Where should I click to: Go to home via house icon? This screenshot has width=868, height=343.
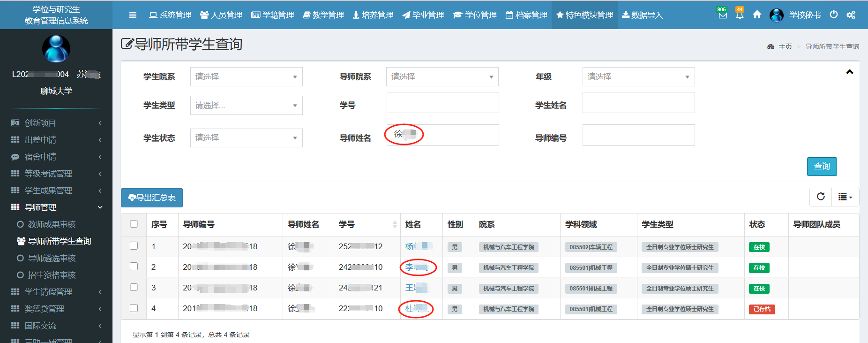[x=757, y=15]
